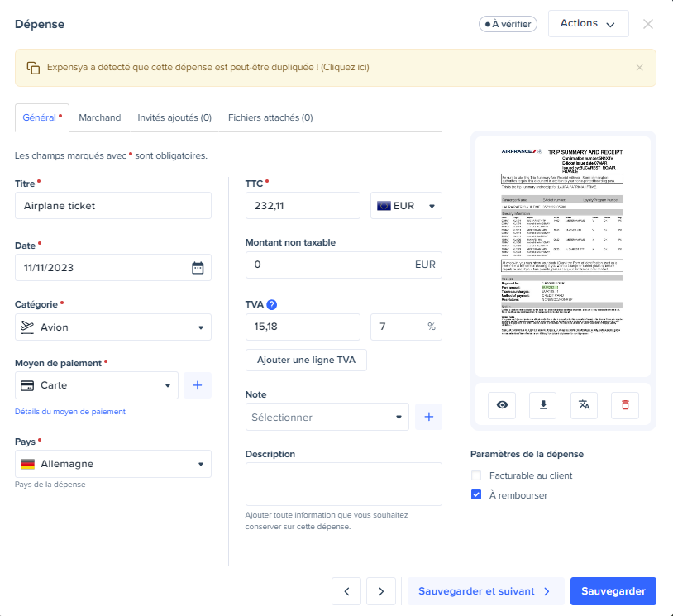Open the Catégorie dropdown showing Avion
673x616 pixels.
click(113, 327)
